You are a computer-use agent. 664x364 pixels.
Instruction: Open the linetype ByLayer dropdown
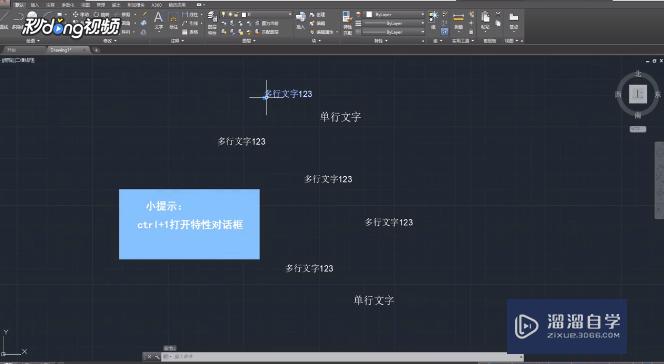(x=423, y=32)
